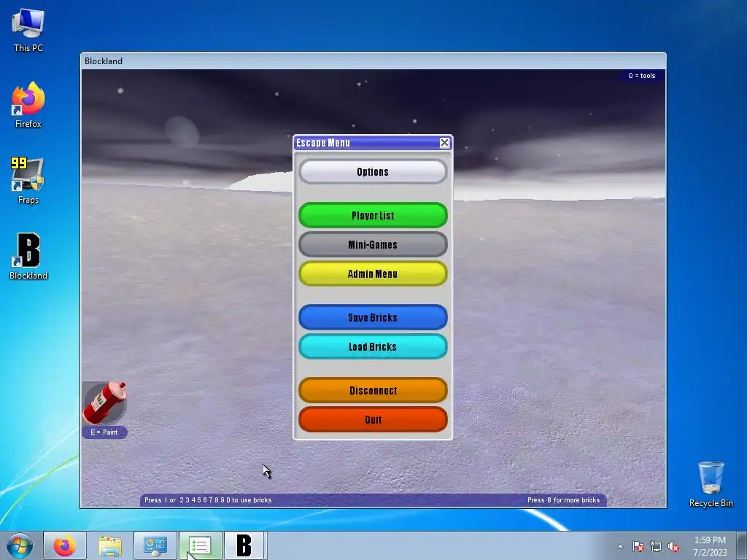This screenshot has width=747, height=560.
Task: Open File Explorer from taskbar
Action: 110,545
